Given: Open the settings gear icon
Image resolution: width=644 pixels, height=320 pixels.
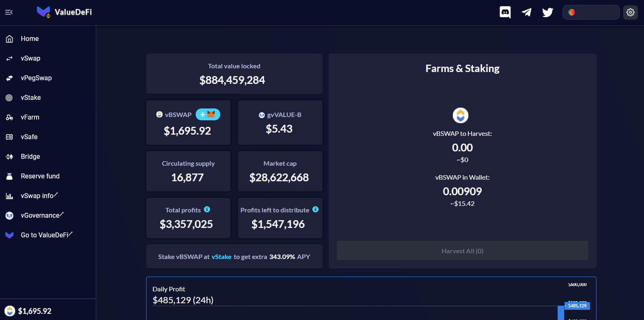Looking at the screenshot, I should (630, 12).
